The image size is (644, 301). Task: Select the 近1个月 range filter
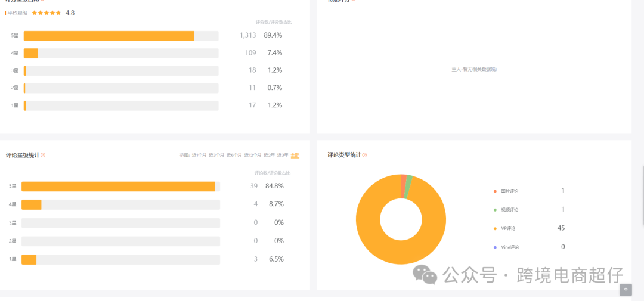[x=199, y=155]
